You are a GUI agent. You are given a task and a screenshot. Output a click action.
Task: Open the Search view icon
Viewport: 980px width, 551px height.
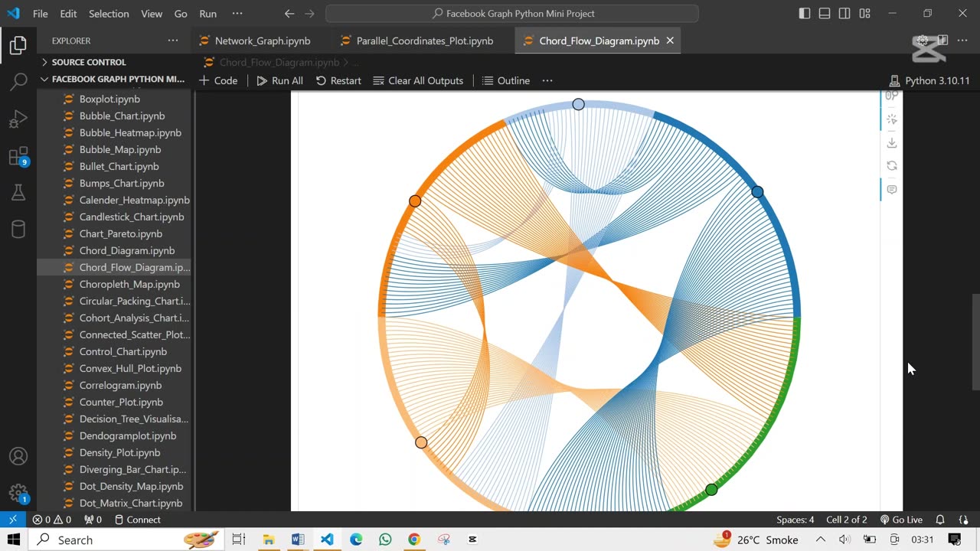(18, 82)
